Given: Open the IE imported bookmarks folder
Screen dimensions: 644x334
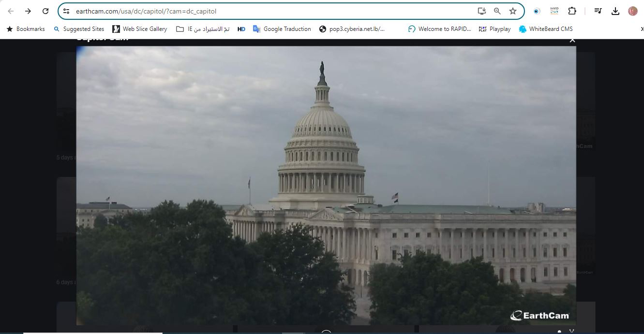Looking at the screenshot, I should click(202, 29).
